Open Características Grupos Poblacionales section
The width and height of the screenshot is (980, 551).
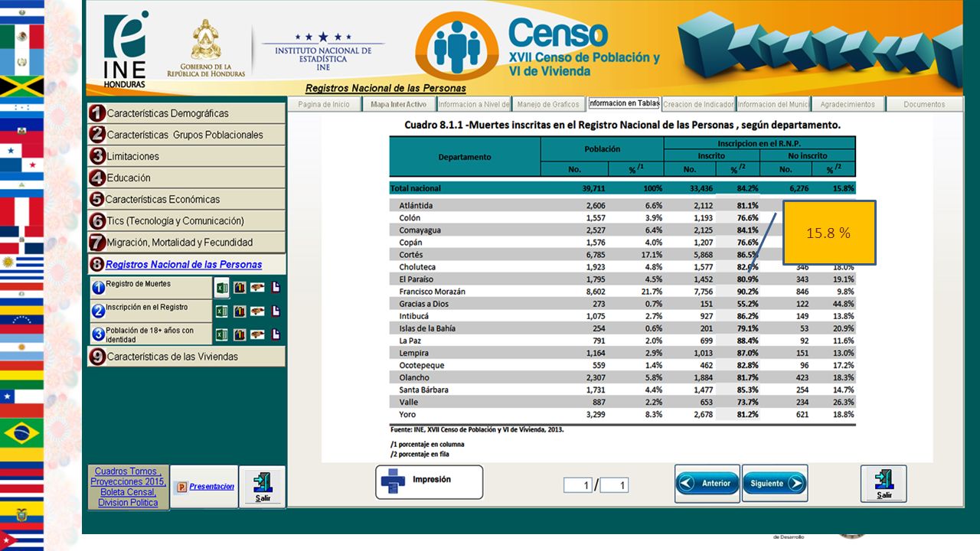[x=186, y=135]
